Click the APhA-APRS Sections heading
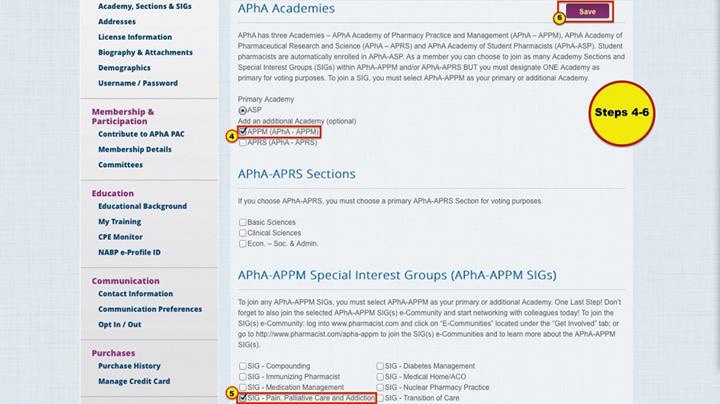Image resolution: width=720 pixels, height=404 pixels. point(297,174)
